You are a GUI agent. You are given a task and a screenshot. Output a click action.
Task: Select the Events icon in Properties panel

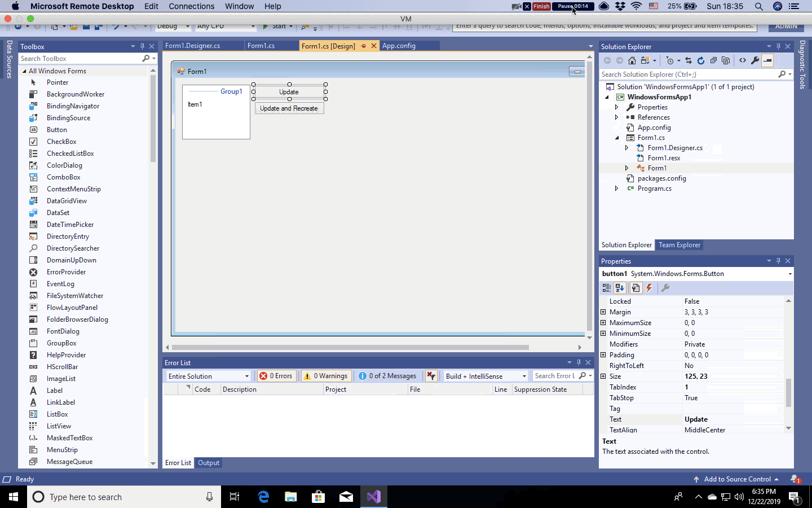point(650,288)
